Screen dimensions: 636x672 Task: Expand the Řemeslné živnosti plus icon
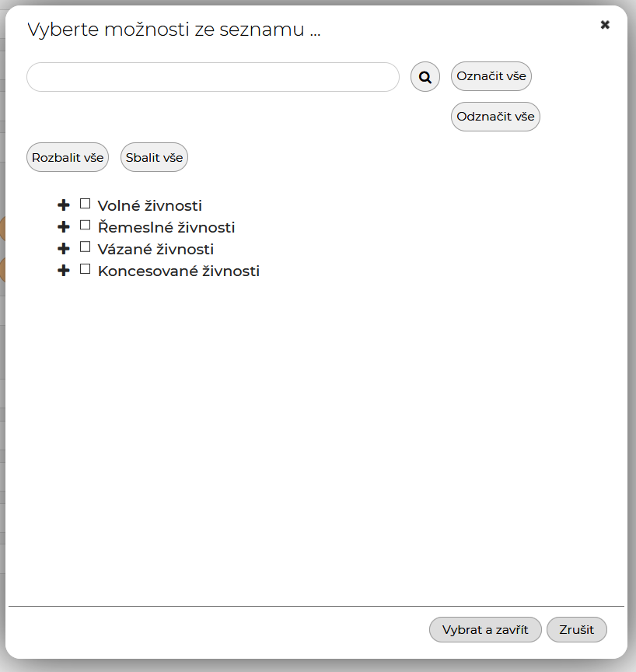[64, 226]
